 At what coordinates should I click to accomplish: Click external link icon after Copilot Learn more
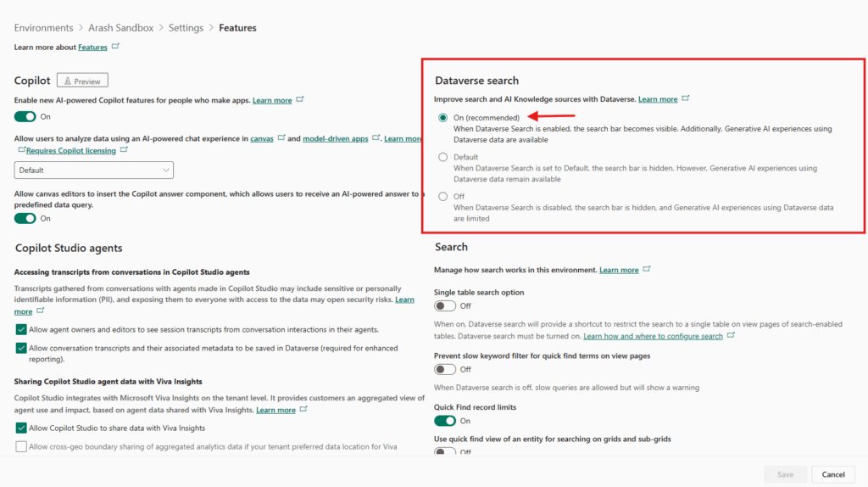302,100
